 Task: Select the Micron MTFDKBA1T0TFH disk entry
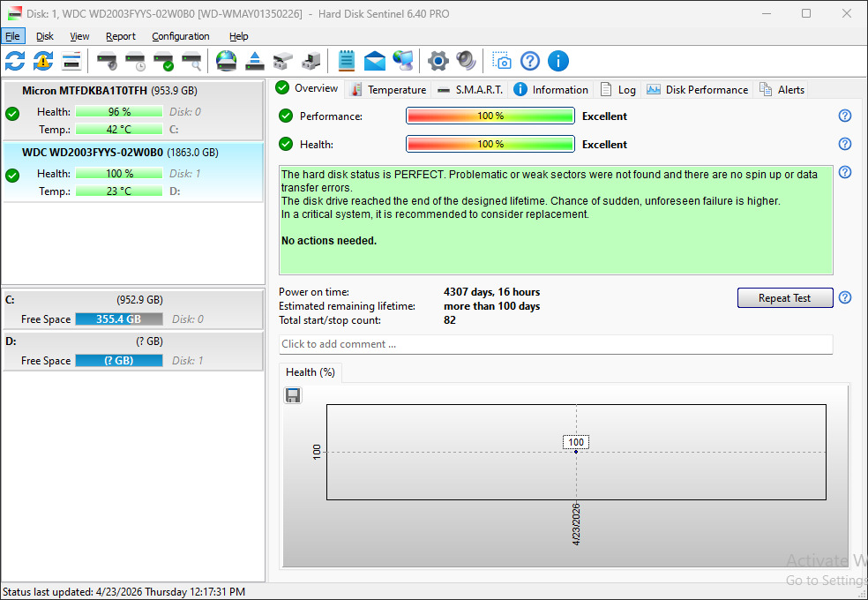pos(133,110)
